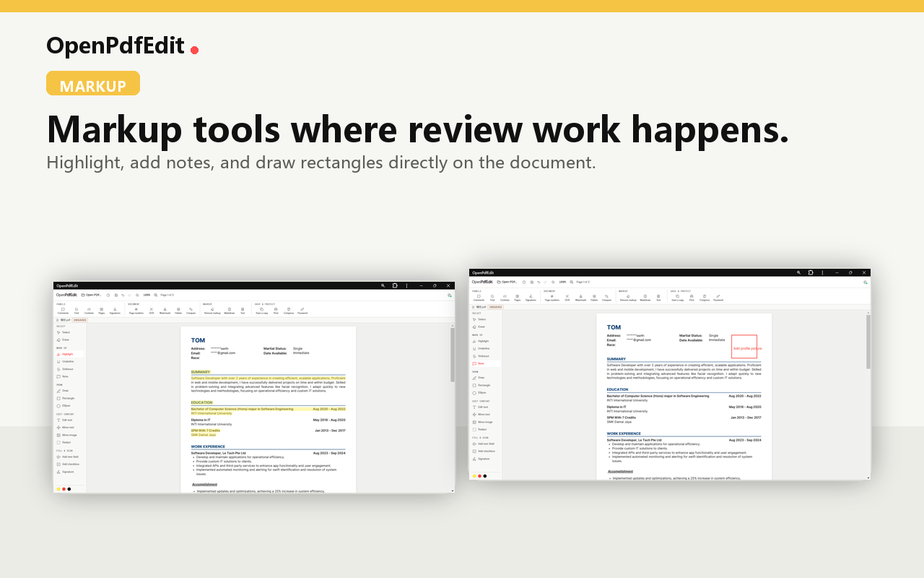Image resolution: width=924 pixels, height=578 pixels.
Task: Click Remove markup in right window
Action: click(x=628, y=297)
